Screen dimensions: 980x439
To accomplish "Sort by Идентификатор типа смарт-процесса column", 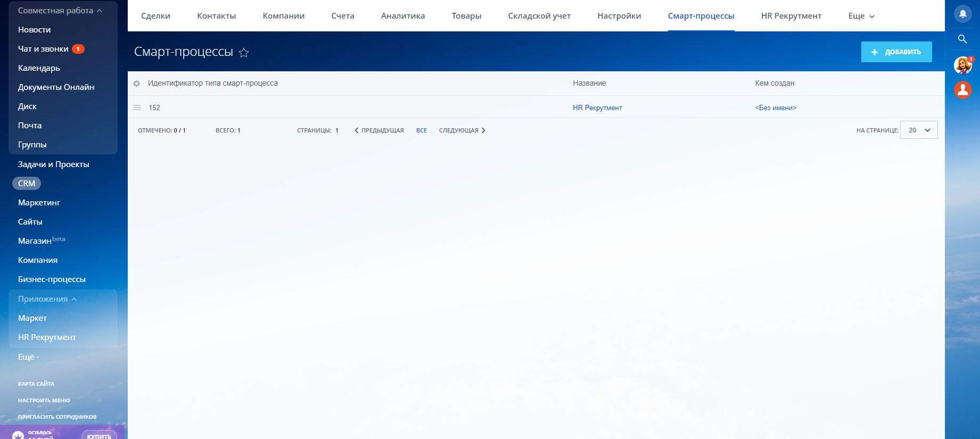I will click(213, 83).
